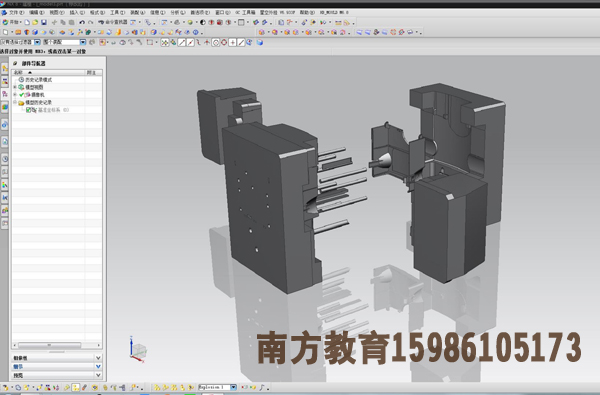The image size is (600, 395).
Task: Open the Explosion 1 dropdown in bottom toolbar
Action: (x=233, y=387)
